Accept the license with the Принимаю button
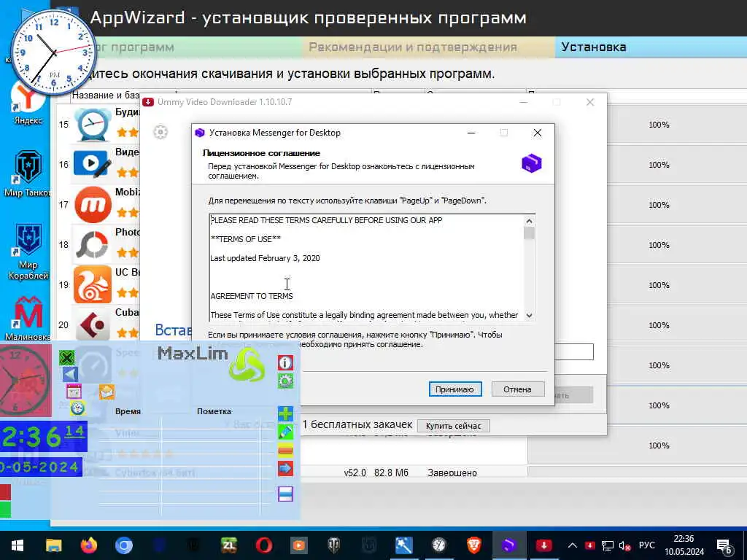The width and height of the screenshot is (747, 560). pos(455,389)
